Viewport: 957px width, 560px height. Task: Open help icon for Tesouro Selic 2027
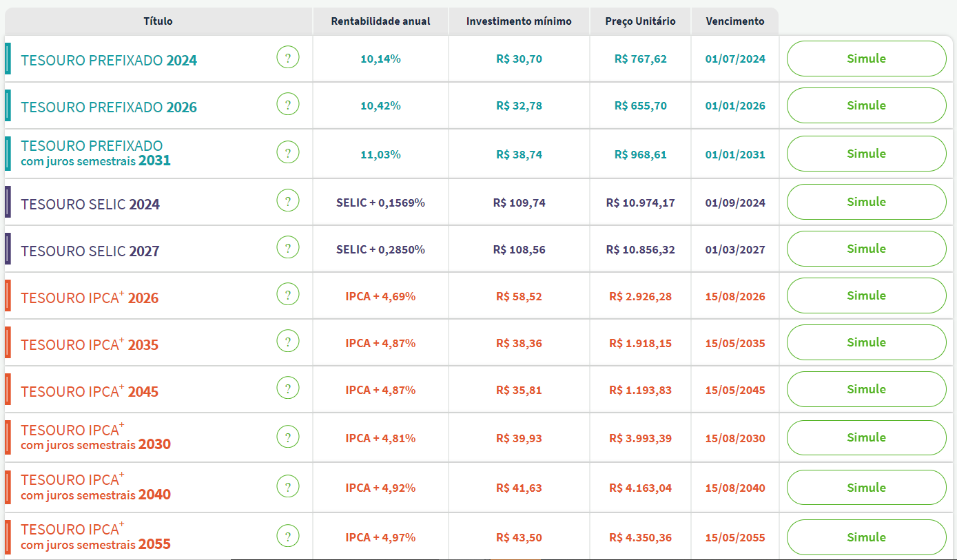coord(288,248)
